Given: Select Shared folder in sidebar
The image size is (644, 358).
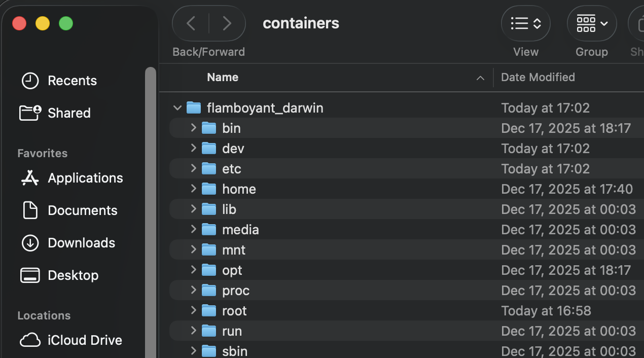Looking at the screenshot, I should 69,113.
